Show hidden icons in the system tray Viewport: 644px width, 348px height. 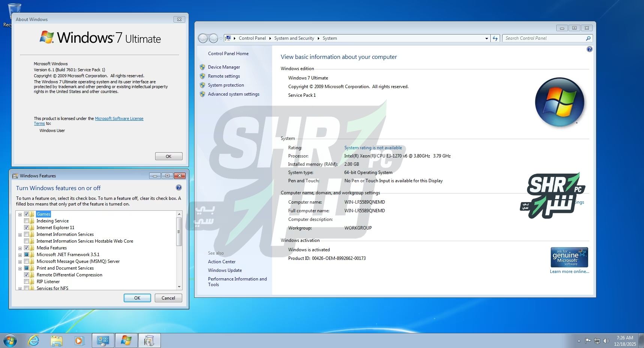click(x=579, y=341)
